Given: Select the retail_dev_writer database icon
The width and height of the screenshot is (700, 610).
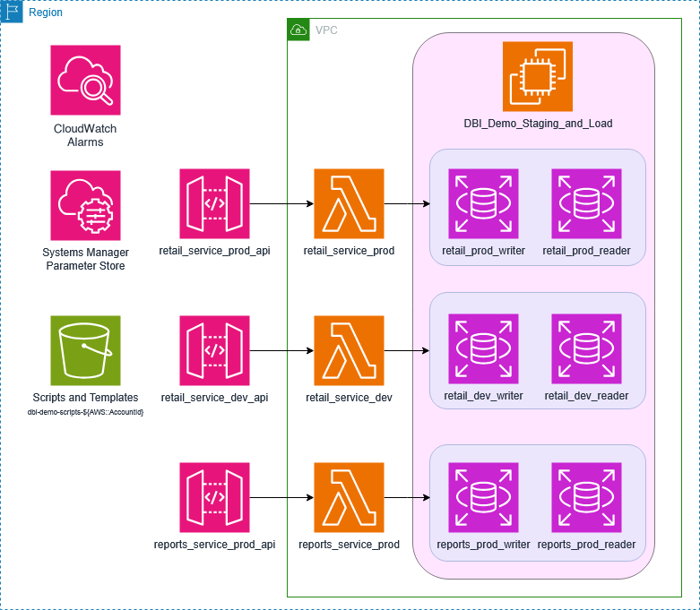Looking at the screenshot, I should click(x=483, y=349).
